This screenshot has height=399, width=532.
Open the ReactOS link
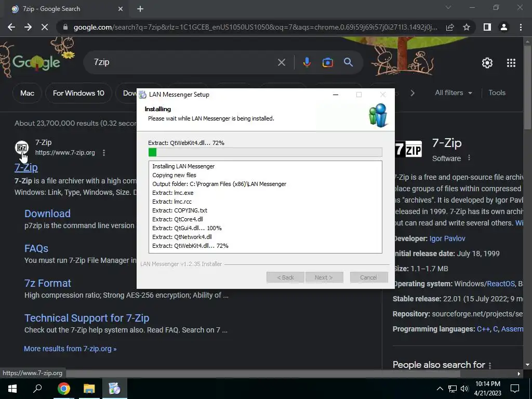coord(501,284)
